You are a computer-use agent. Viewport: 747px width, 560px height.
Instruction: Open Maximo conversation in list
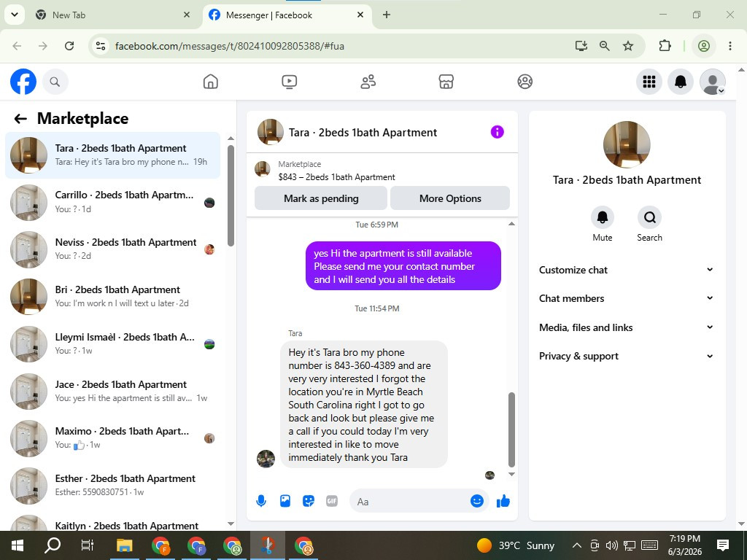pyautogui.click(x=113, y=438)
